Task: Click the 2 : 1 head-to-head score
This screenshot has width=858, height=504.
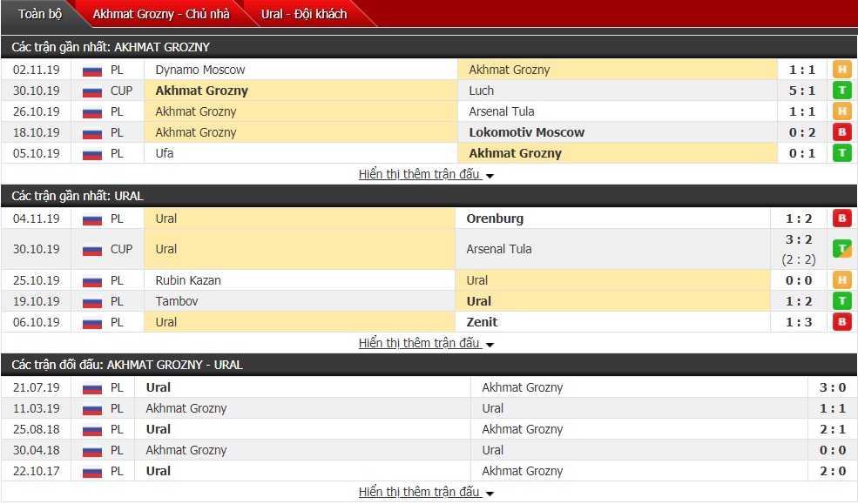Action: [x=832, y=429]
